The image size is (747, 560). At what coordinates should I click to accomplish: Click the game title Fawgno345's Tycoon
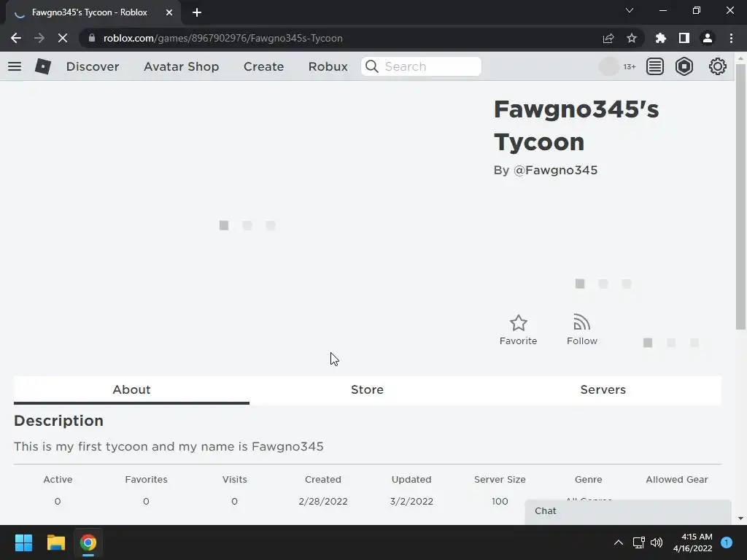click(x=576, y=125)
